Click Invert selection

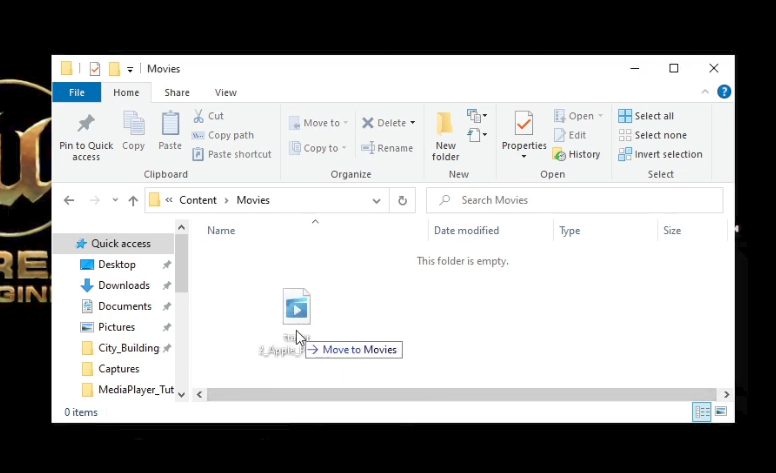660,154
